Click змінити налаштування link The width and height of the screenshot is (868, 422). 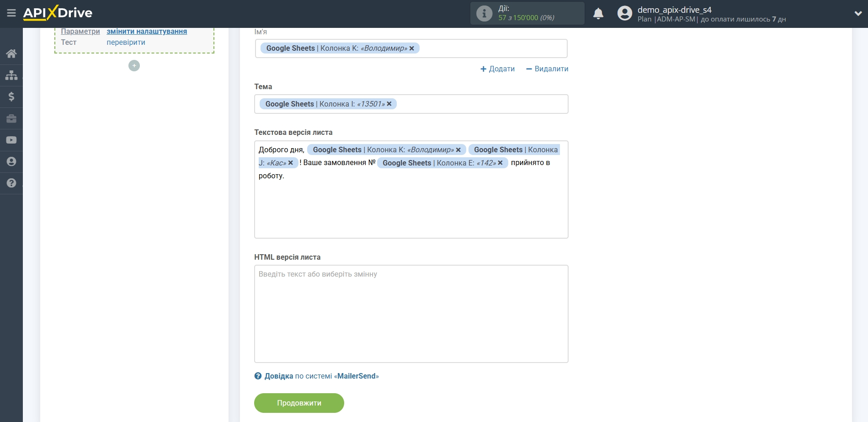pyautogui.click(x=147, y=32)
